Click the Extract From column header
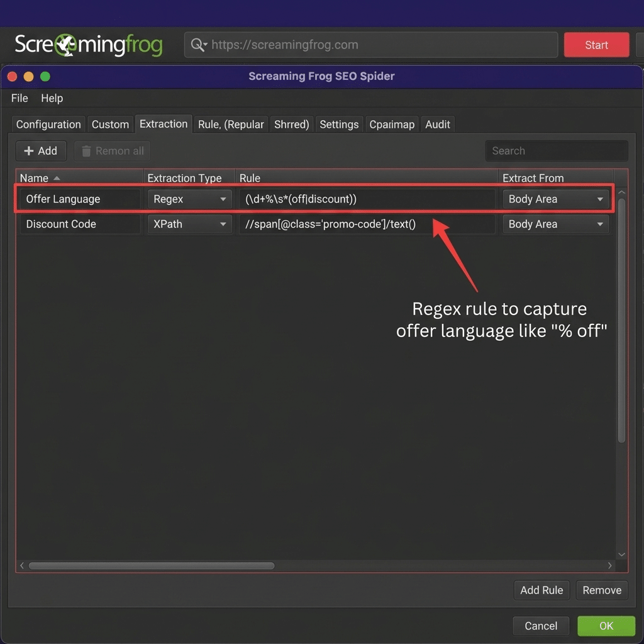 point(556,178)
